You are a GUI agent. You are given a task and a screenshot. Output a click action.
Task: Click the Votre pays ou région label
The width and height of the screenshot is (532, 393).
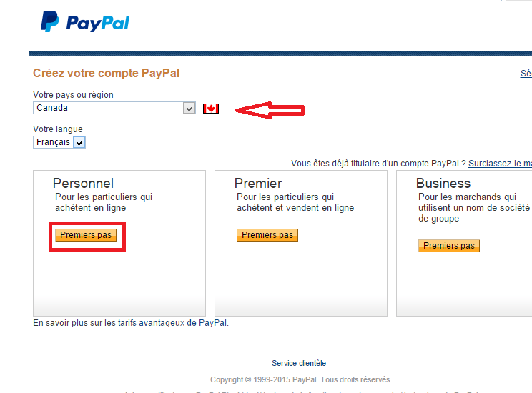[73, 95]
